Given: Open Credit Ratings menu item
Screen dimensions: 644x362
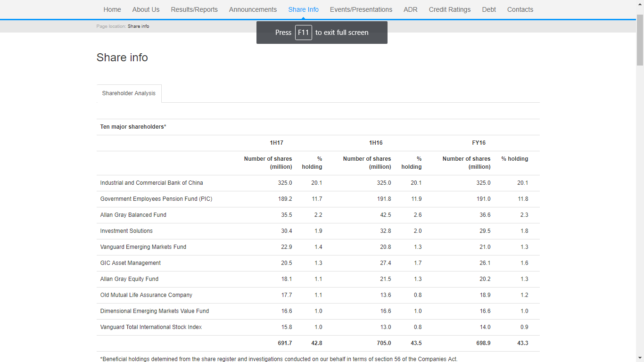Looking at the screenshot, I should (x=450, y=9).
